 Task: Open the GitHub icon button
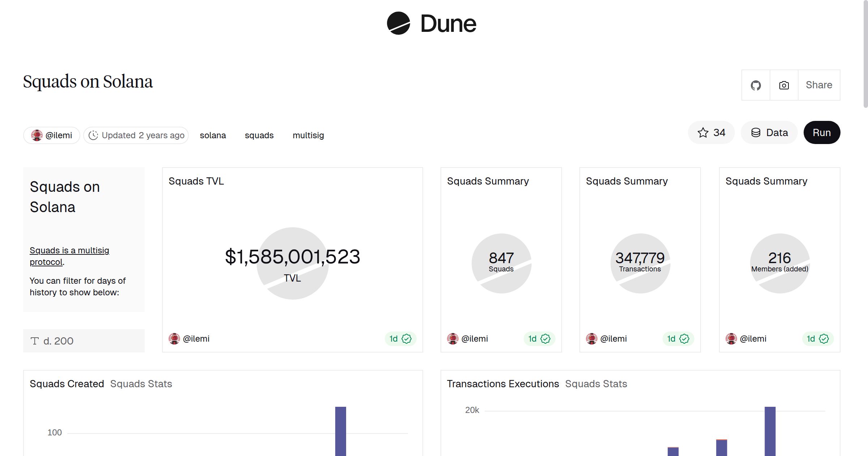click(x=756, y=85)
